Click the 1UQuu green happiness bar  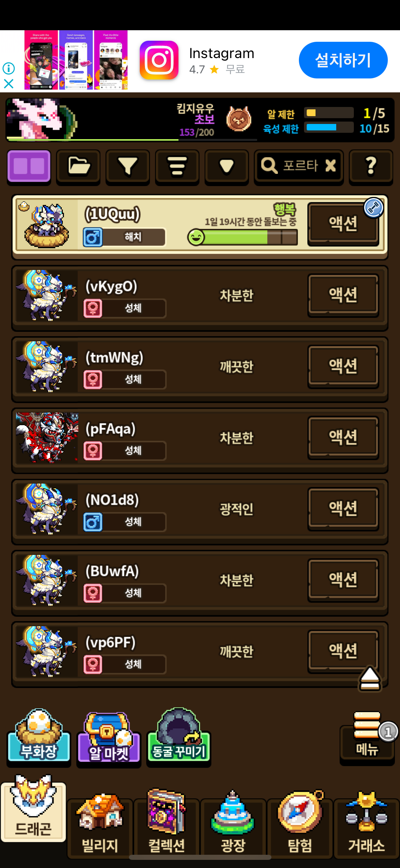pyautogui.click(x=243, y=237)
